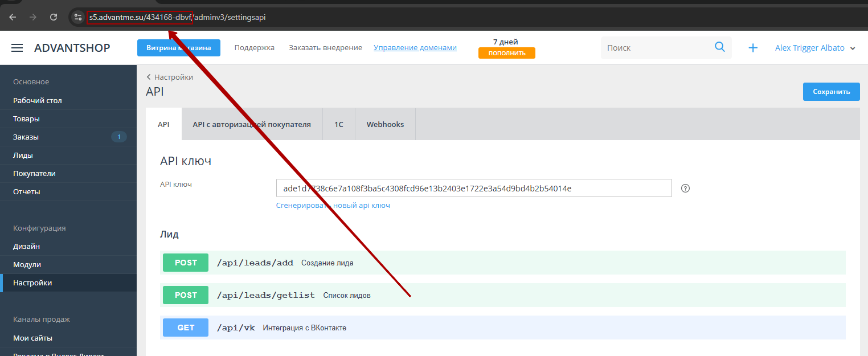Select the API с авторизацией покупателя tab

(251, 124)
